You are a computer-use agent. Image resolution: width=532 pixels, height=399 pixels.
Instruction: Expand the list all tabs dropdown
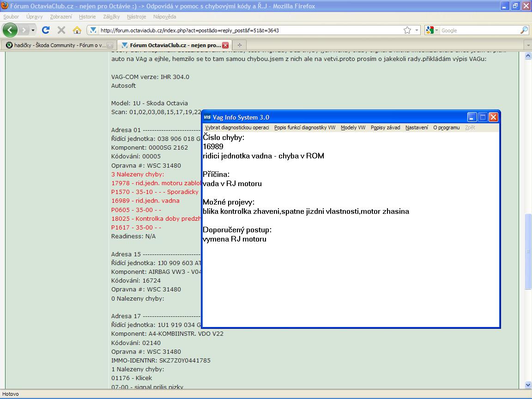coord(528,45)
